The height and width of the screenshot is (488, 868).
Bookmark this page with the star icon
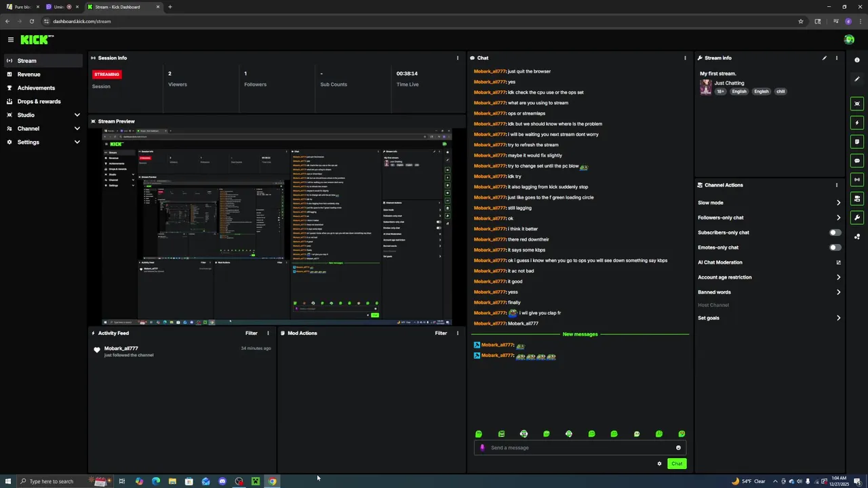tap(801, 21)
